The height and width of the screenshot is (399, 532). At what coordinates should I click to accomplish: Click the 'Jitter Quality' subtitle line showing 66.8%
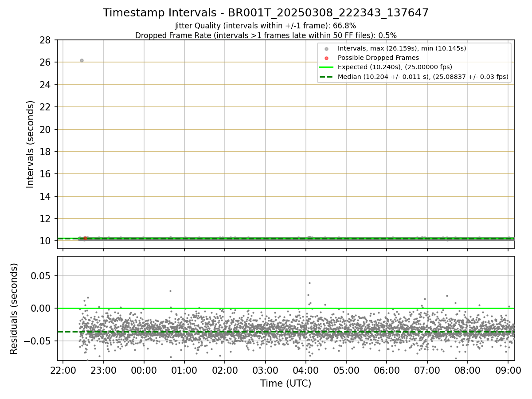266,26
